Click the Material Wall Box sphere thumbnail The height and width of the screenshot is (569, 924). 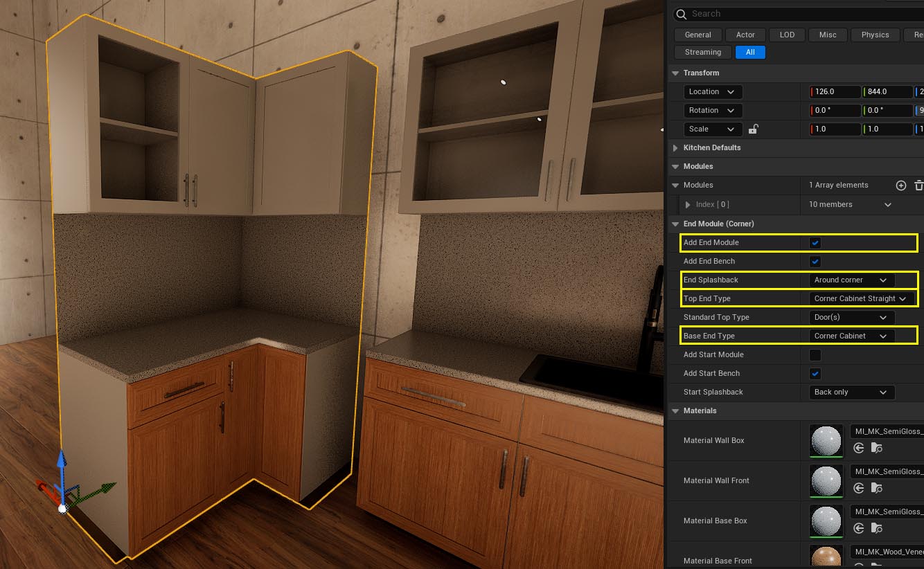(826, 440)
